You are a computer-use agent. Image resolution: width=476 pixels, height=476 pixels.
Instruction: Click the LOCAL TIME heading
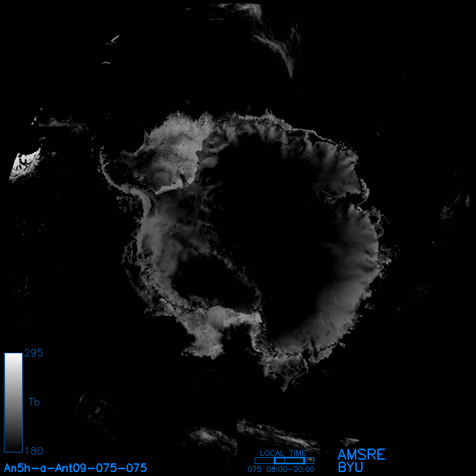(x=283, y=453)
